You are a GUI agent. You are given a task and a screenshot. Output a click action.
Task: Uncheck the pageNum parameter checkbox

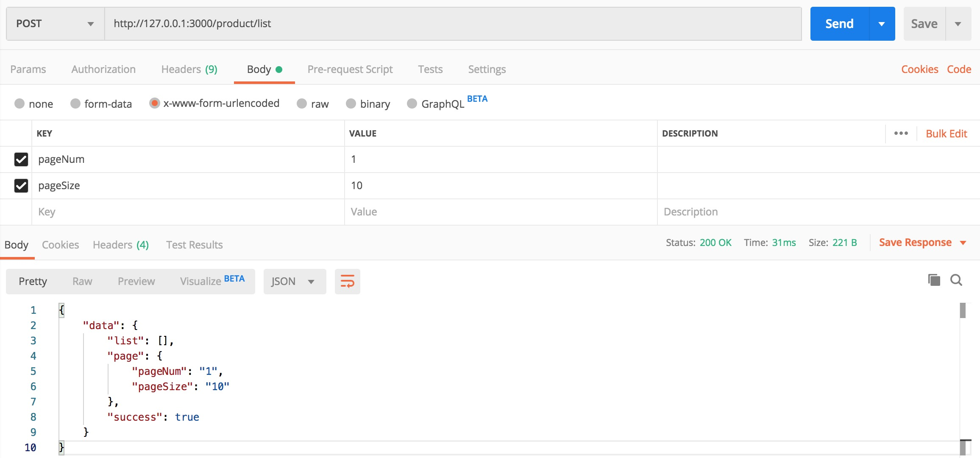pos(21,159)
